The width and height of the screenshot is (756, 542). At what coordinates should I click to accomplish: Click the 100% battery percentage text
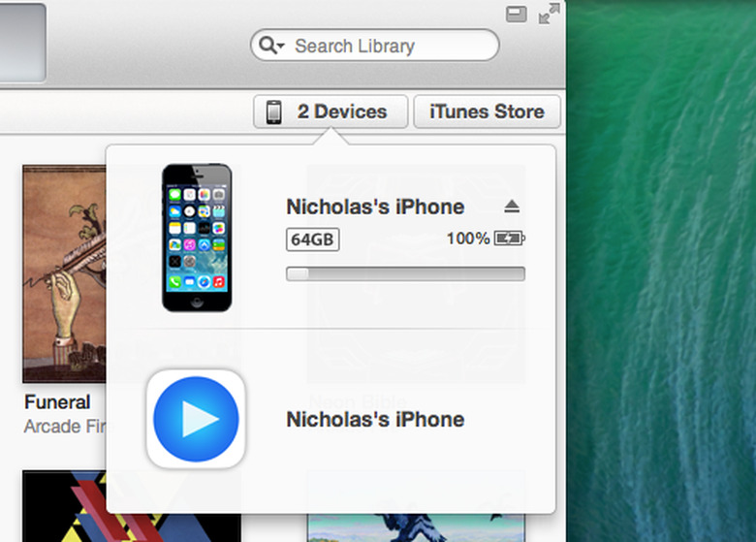(467, 239)
